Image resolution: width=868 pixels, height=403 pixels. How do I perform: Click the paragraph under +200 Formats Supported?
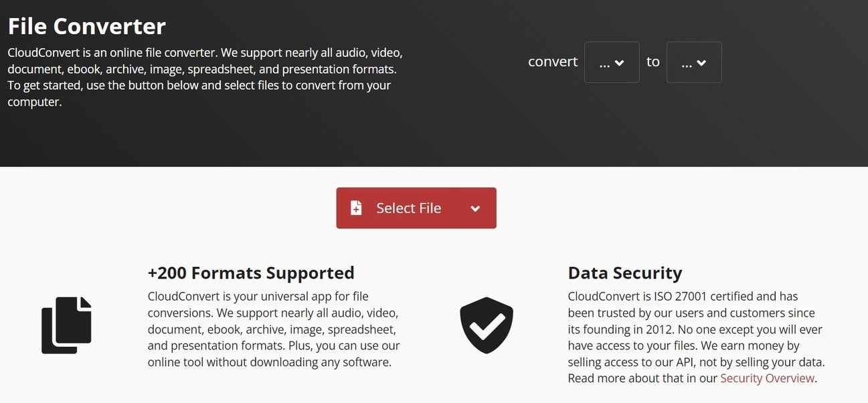[x=274, y=329]
